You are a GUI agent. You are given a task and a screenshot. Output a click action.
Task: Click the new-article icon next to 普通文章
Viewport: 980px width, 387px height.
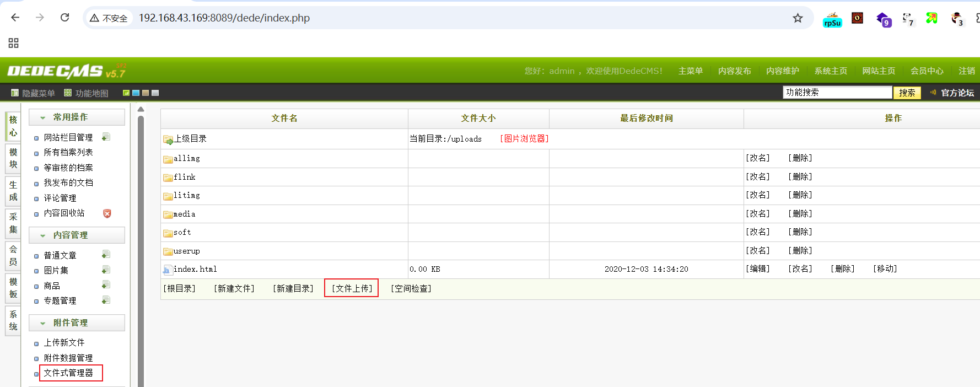tap(106, 255)
